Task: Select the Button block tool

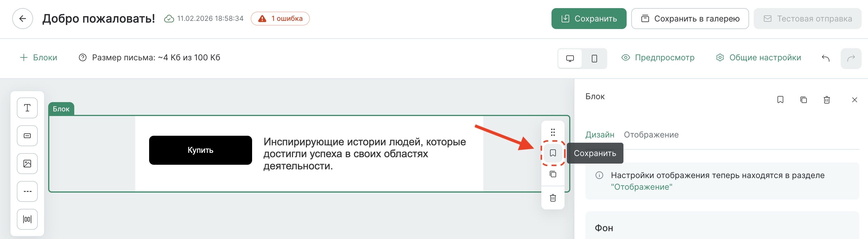Action: pos(27,135)
